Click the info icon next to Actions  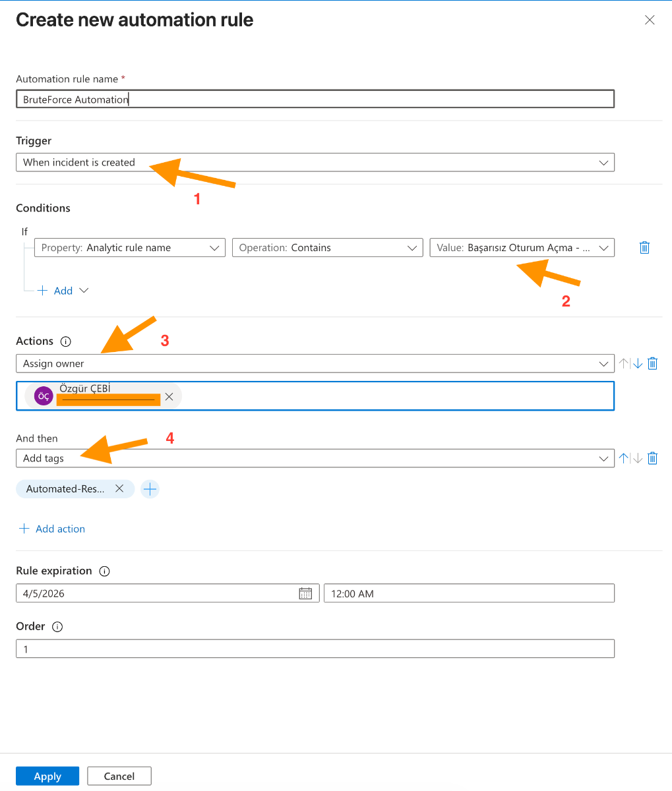tap(65, 341)
